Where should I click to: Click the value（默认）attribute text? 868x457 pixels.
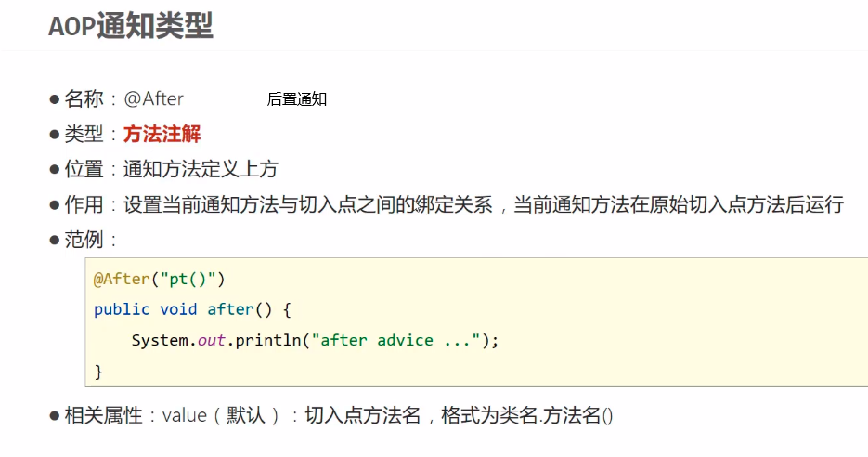[221, 415]
